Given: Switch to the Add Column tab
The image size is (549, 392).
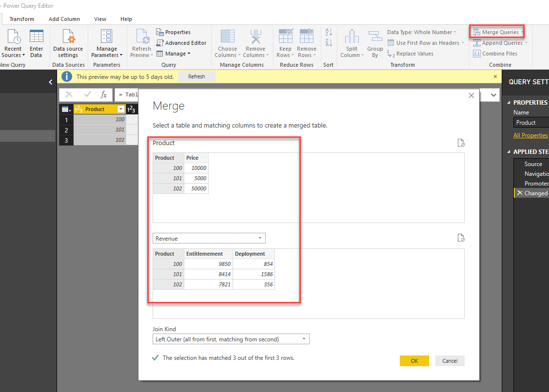Looking at the screenshot, I should click(64, 19).
